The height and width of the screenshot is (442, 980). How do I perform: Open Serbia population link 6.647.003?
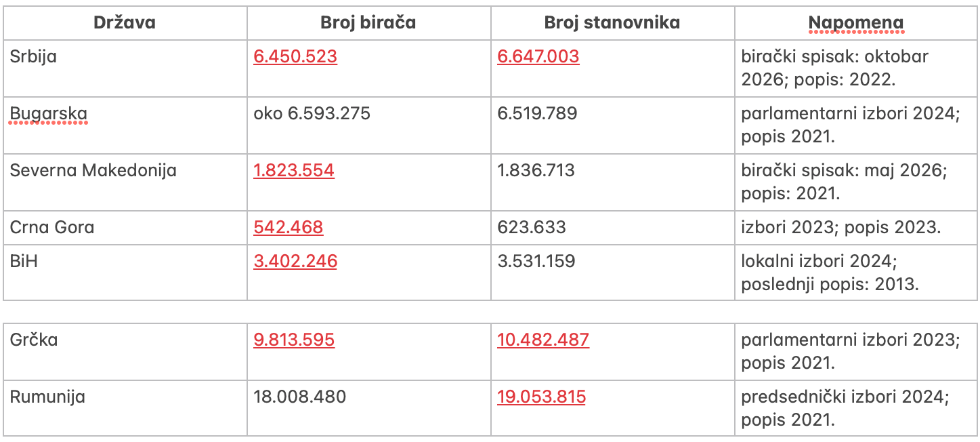(538, 56)
